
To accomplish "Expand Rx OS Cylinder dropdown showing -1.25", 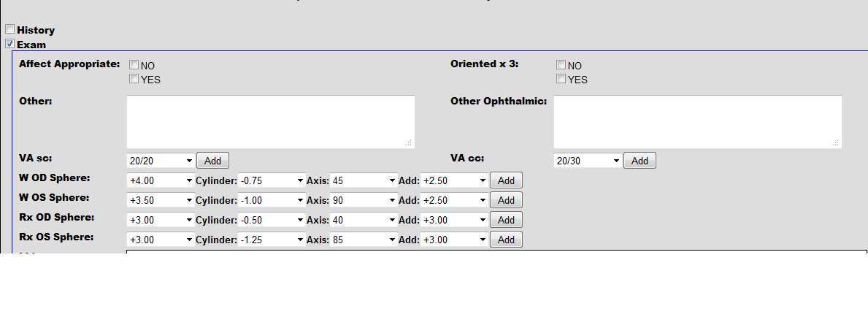I will coord(272,240).
